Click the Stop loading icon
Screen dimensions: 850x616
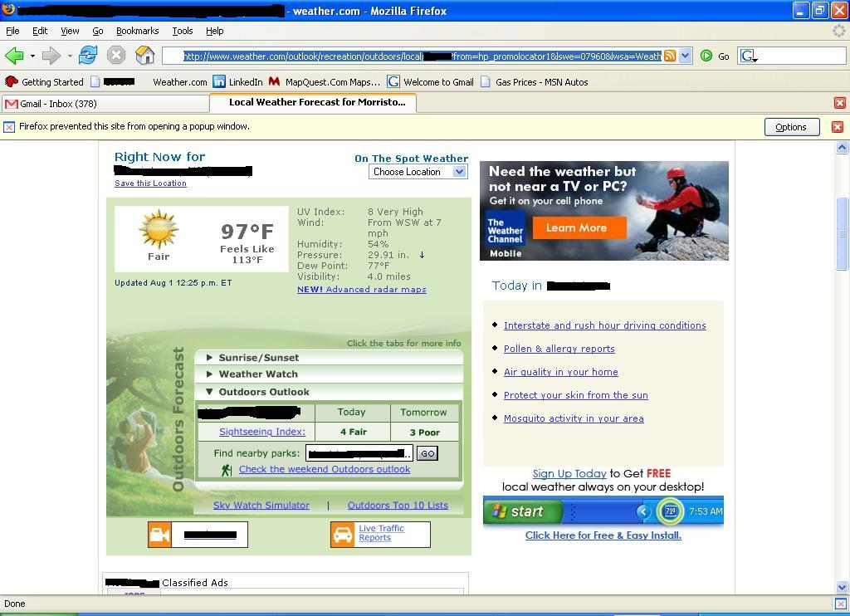click(x=116, y=56)
